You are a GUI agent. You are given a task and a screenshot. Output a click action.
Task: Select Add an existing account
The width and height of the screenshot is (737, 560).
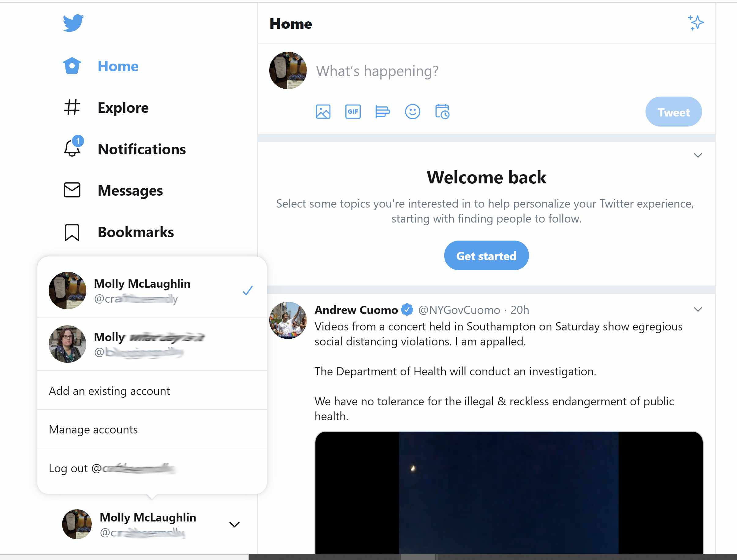click(152, 391)
